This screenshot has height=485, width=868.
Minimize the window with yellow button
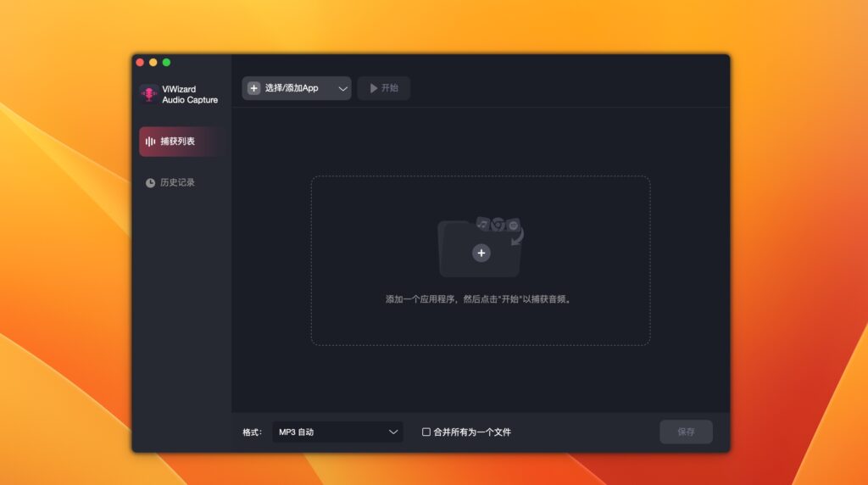tap(153, 63)
